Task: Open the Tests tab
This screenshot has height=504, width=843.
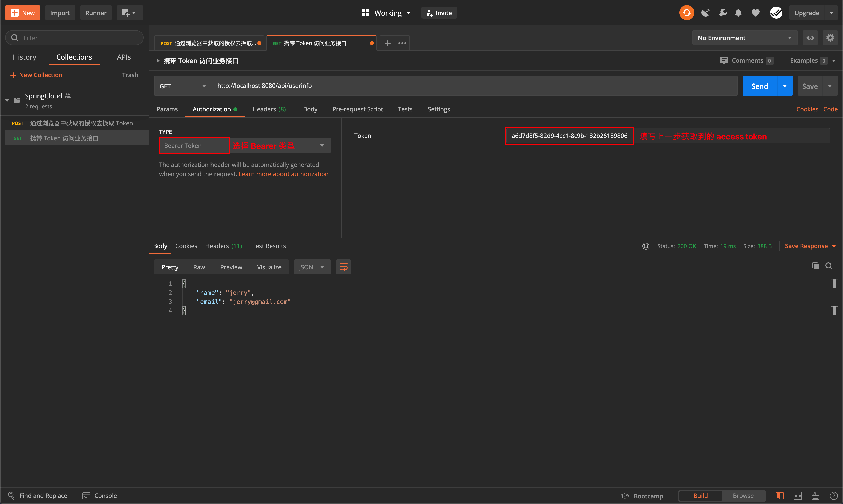Action: coord(405,109)
